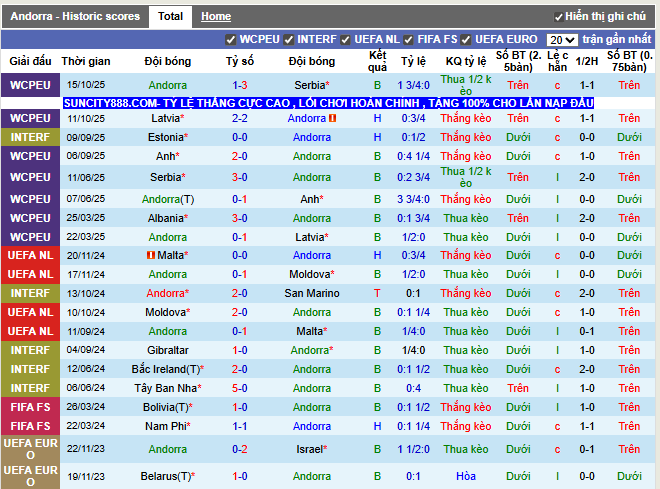Viewport: 660px width, 489px height.
Task: Open the 20 recent matches dropdown
Action: 562,40
